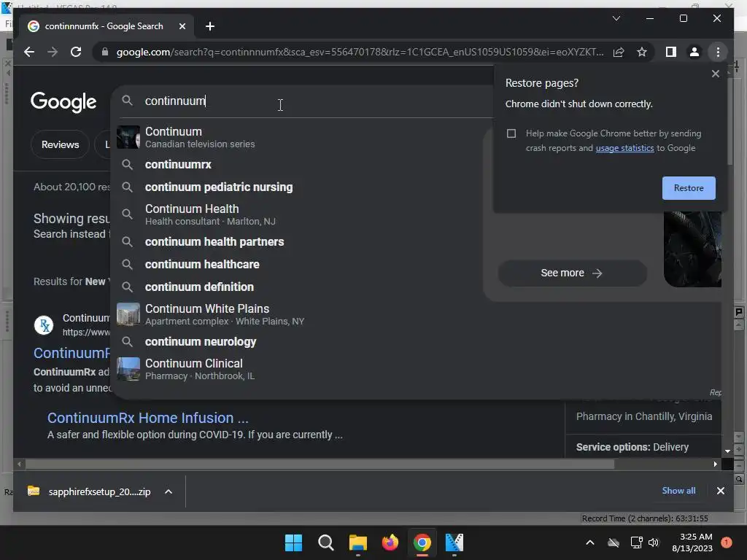Launch Firefox from the taskbar
The height and width of the screenshot is (560, 747).
click(390, 542)
